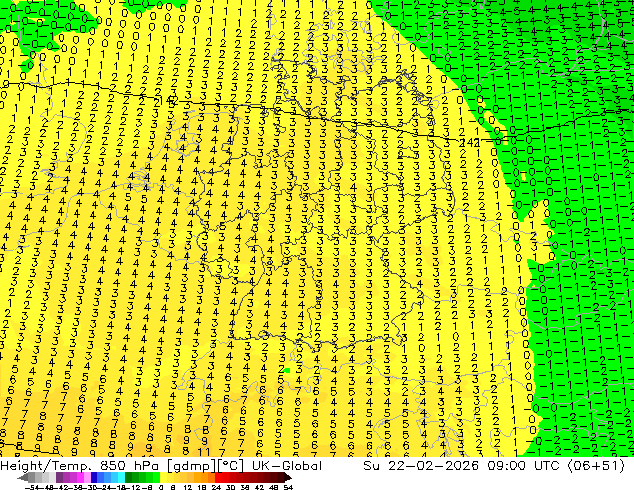Click the '-54' legend scale value
This screenshot has height=490, width=634.
[x=32, y=488]
